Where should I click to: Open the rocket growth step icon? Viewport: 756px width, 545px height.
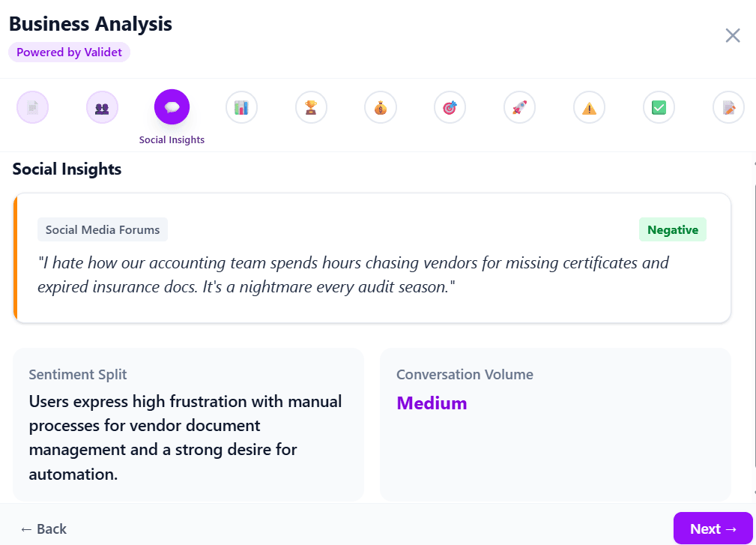click(x=519, y=106)
